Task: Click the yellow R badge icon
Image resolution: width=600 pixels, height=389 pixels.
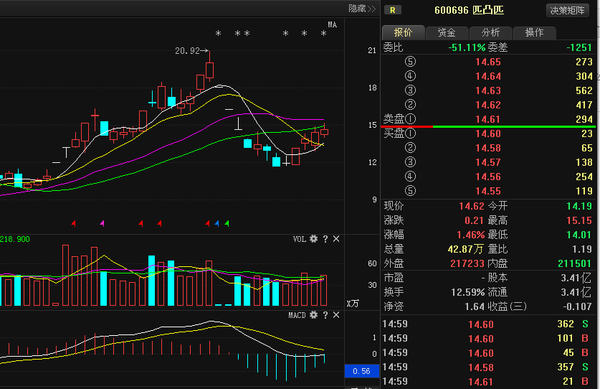Action: click(393, 10)
